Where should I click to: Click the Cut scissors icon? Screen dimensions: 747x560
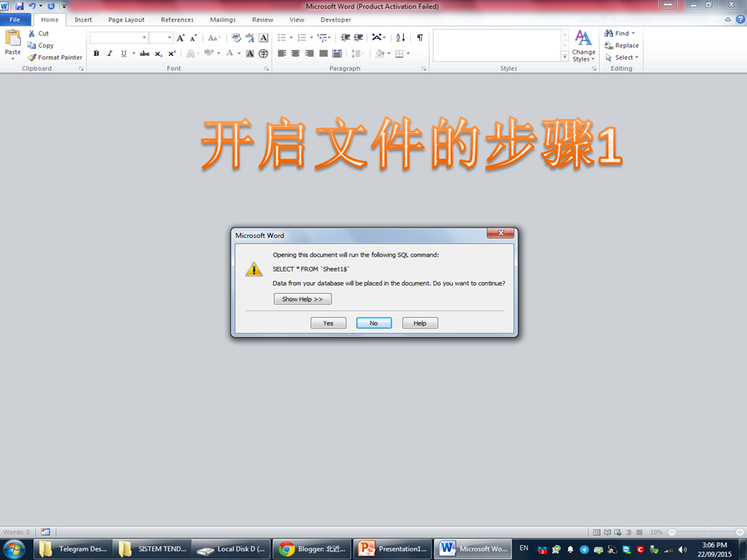click(x=31, y=33)
